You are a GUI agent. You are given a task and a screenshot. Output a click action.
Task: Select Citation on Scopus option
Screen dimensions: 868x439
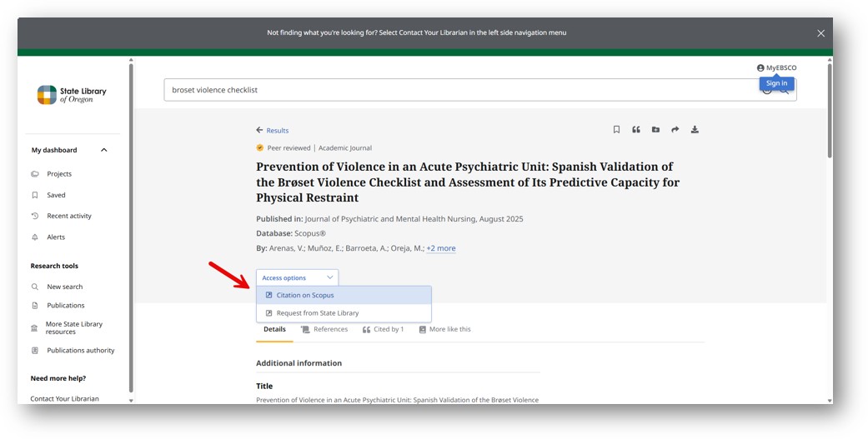tap(305, 295)
